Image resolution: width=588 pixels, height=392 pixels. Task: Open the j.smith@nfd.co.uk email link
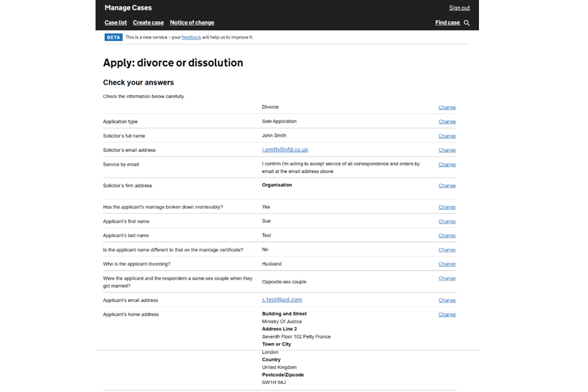coord(285,149)
